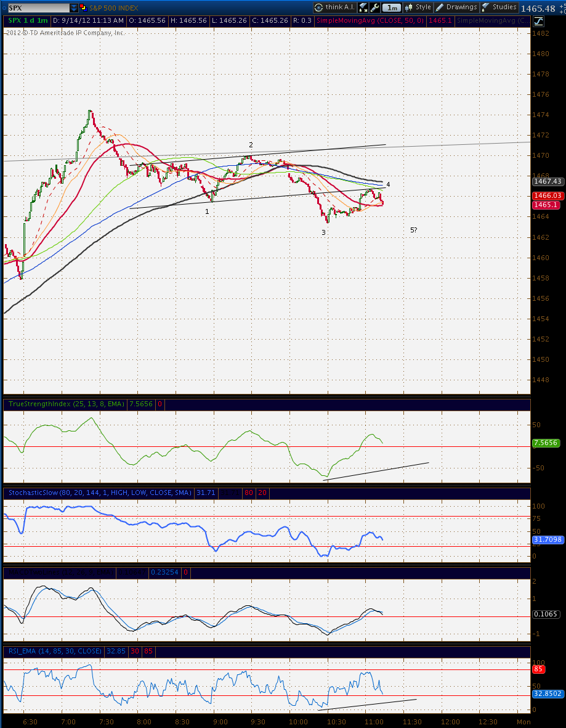
Task: Open the Studies menu
Action: tap(499, 7)
